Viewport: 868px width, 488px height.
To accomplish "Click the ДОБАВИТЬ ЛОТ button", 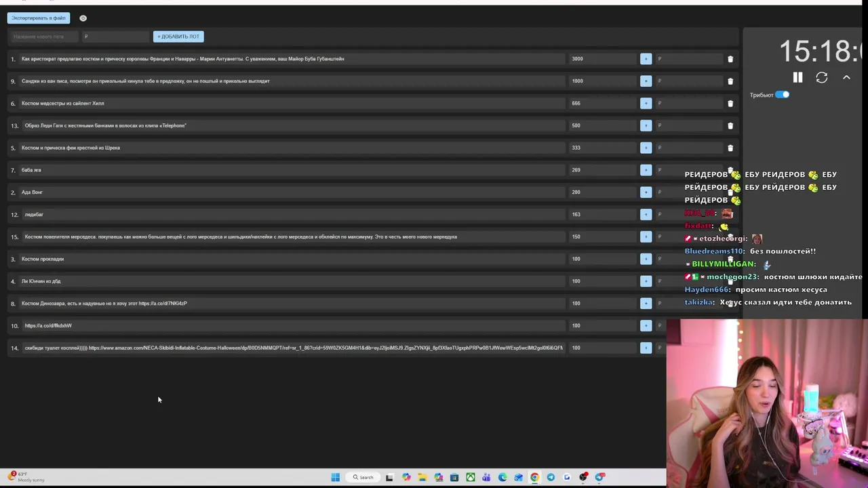I will click(178, 37).
